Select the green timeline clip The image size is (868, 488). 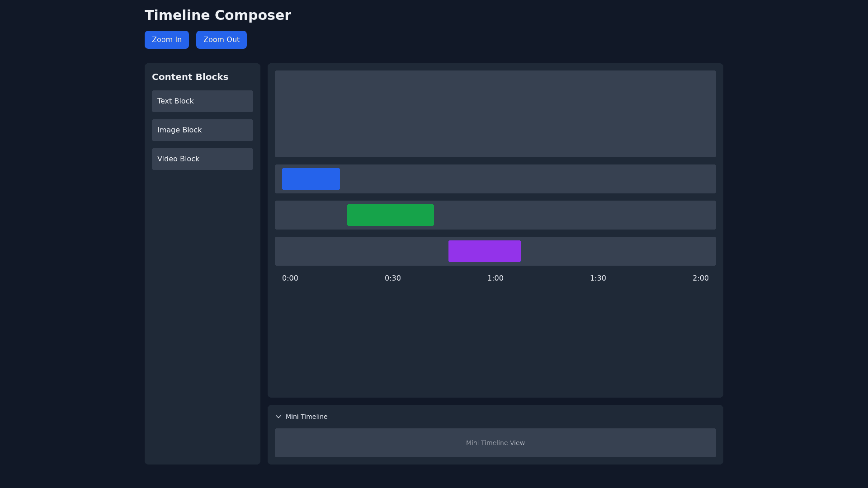point(391,215)
